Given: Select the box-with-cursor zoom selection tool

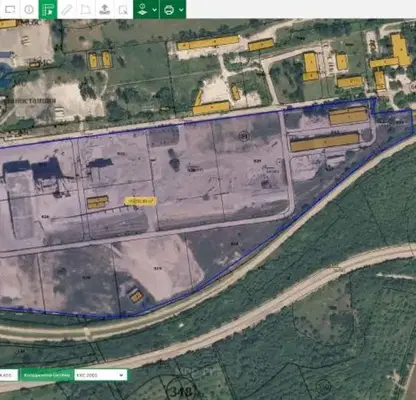Looking at the screenshot, I should point(123,9).
